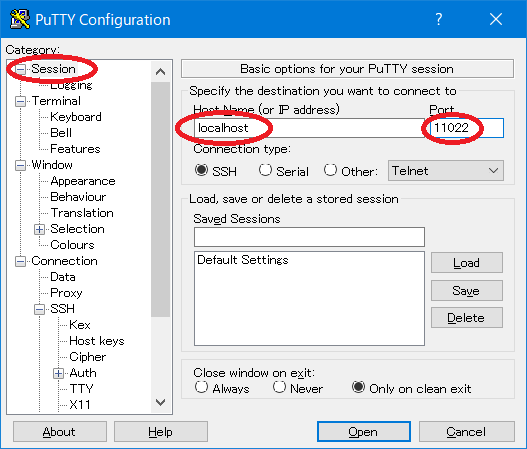Collapse the Terminal category node
This screenshot has width=527, height=449.
[x=21, y=101]
